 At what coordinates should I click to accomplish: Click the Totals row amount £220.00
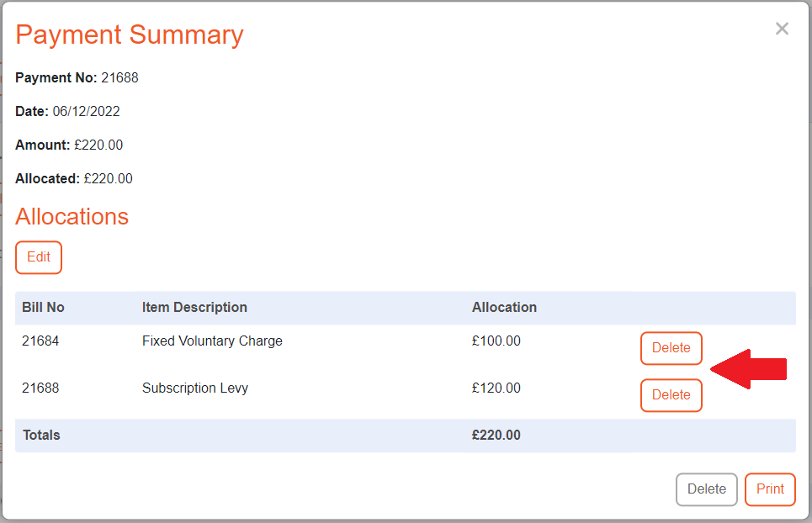coord(497,435)
